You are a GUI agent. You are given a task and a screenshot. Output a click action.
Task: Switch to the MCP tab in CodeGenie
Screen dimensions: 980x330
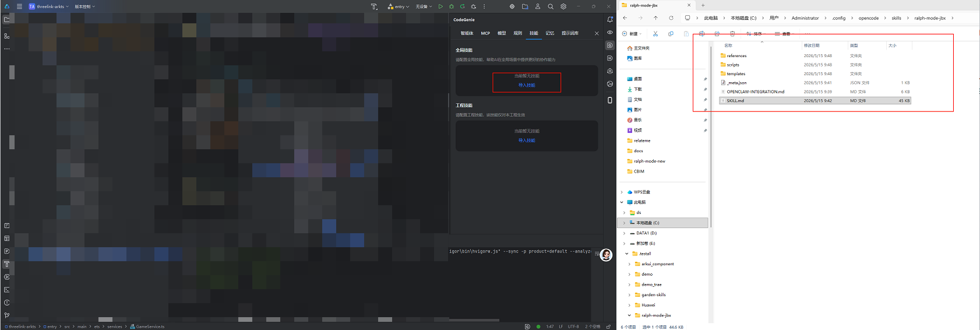pyautogui.click(x=485, y=33)
